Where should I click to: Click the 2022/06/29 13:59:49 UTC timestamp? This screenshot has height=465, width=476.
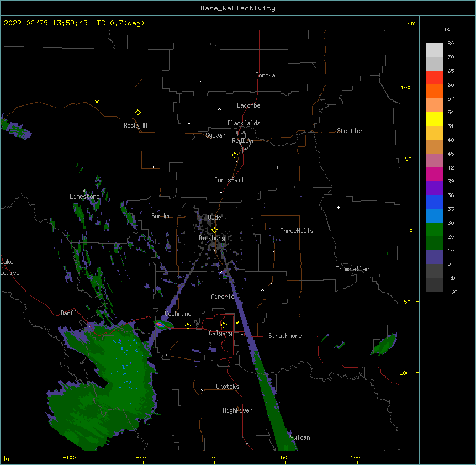55,23
